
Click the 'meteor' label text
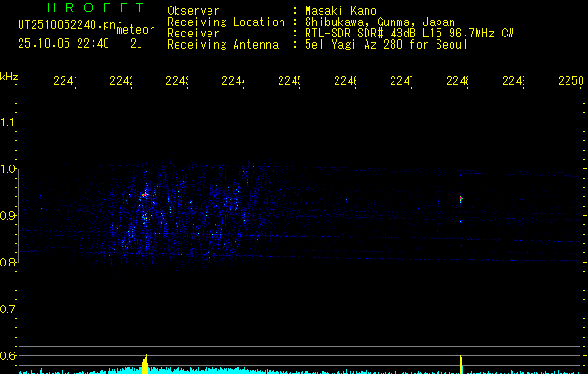coord(136,29)
